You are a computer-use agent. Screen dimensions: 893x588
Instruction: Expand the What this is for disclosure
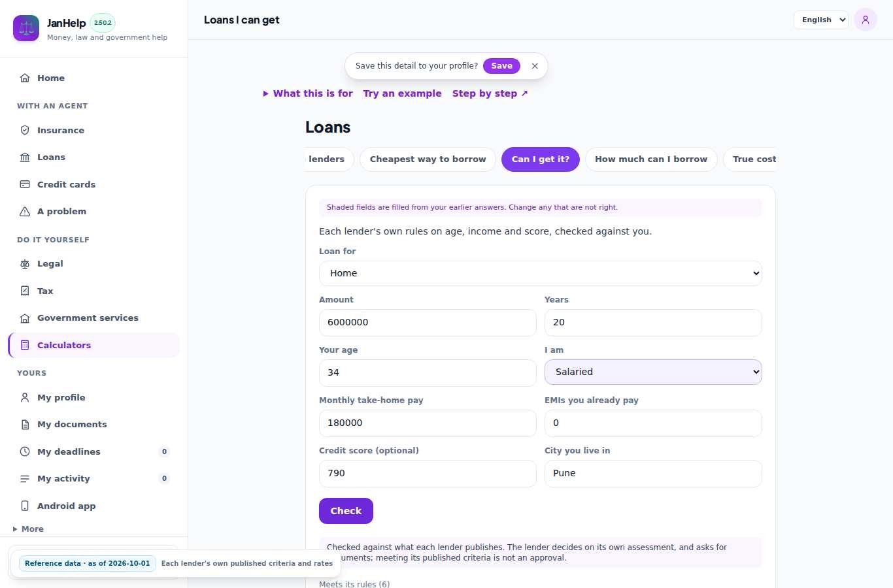308,93
